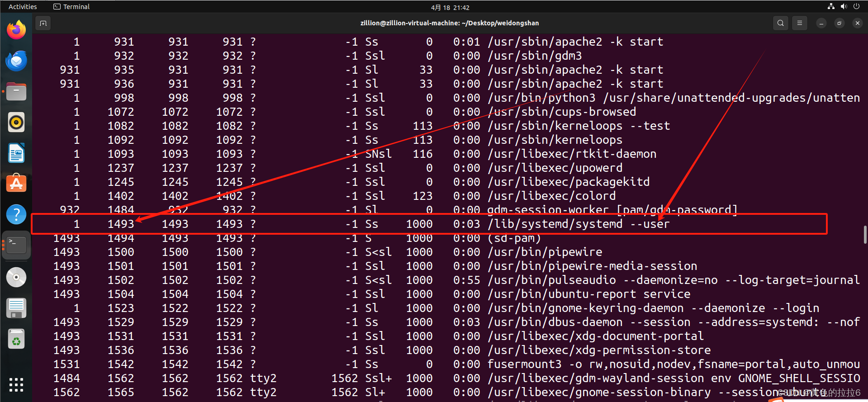Click 'tty2' in the gdm-wayland-session row
The width and height of the screenshot is (868, 402).
(x=263, y=378)
